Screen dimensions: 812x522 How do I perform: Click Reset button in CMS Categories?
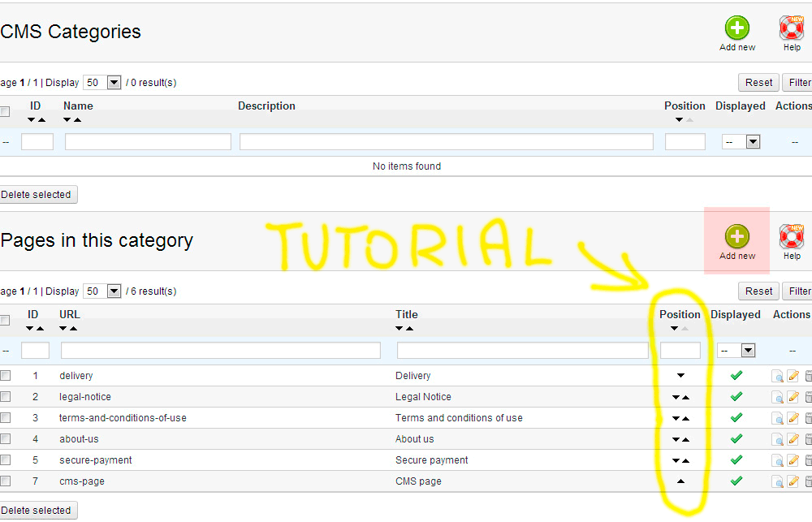click(x=758, y=82)
